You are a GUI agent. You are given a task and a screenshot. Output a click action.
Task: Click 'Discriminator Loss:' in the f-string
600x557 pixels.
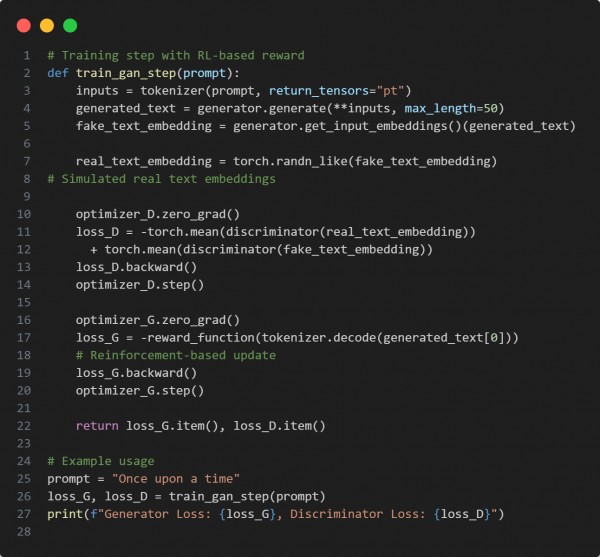(358, 514)
